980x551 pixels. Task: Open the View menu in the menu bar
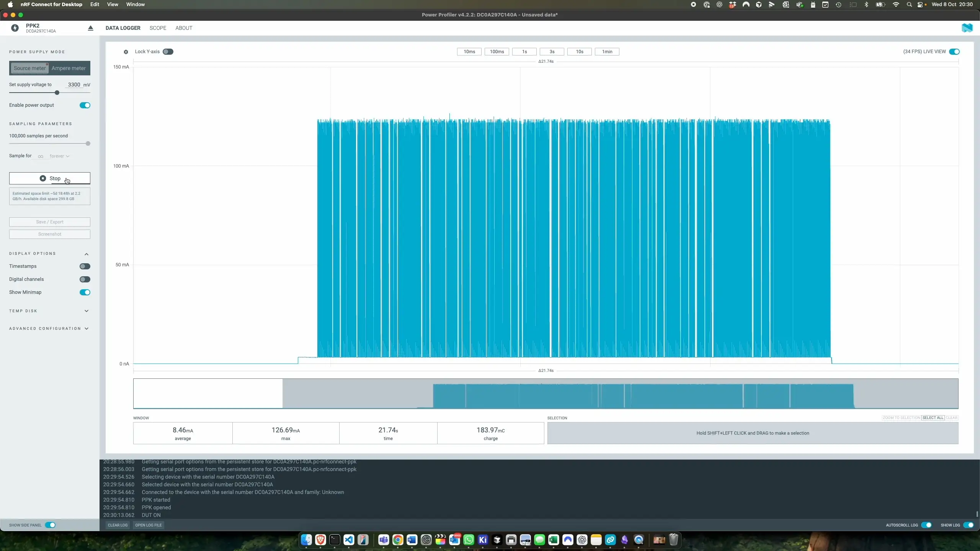(112, 5)
